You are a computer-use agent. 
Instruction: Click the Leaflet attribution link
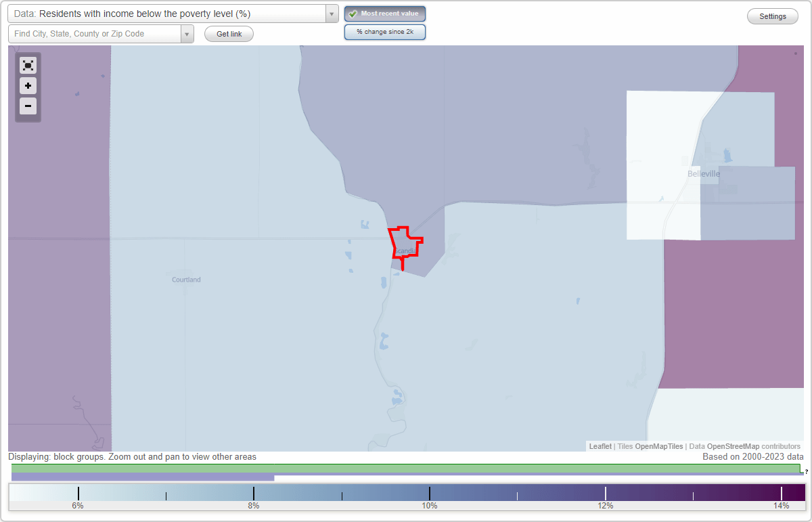[x=600, y=446]
